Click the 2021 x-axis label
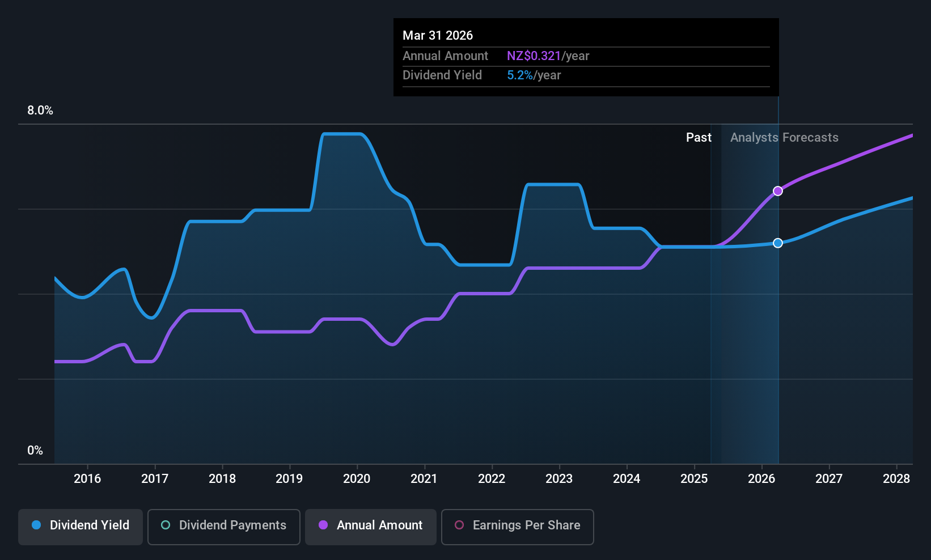This screenshot has width=931, height=560. [424, 479]
